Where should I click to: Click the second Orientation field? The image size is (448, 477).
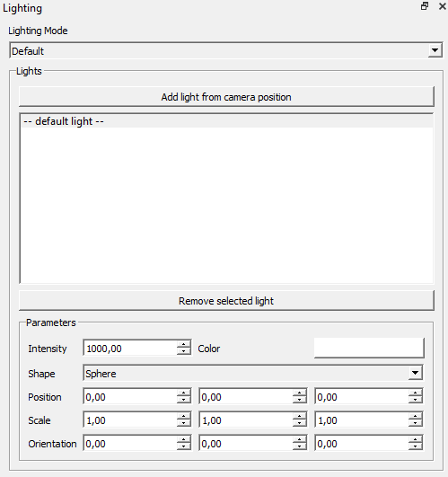[x=246, y=443]
